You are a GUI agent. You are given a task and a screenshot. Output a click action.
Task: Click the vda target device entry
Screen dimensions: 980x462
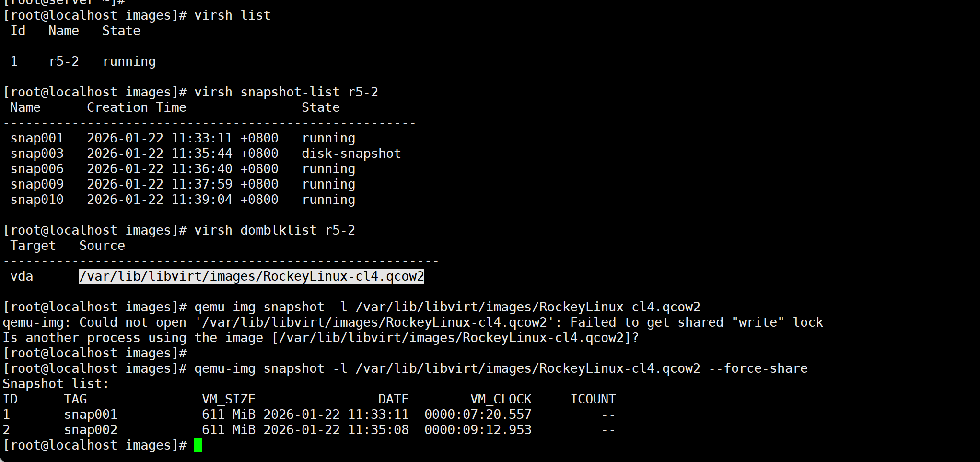pos(22,276)
